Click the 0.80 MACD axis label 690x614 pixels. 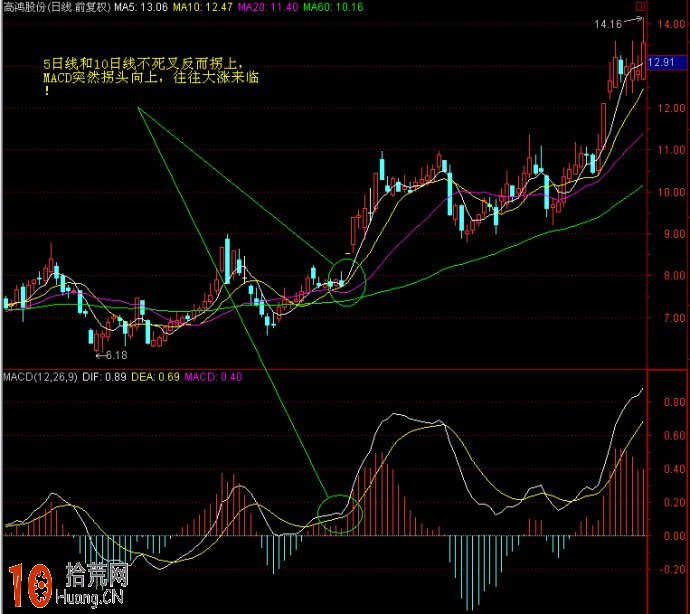(x=675, y=402)
